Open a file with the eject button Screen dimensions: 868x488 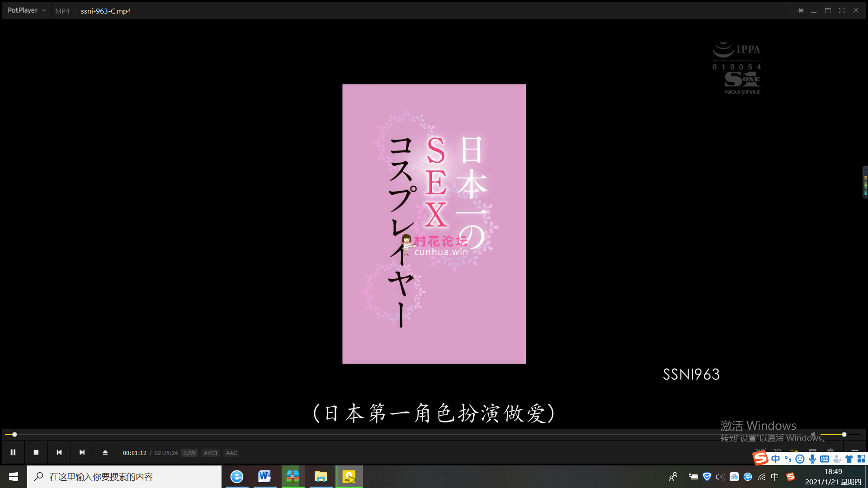tap(105, 452)
